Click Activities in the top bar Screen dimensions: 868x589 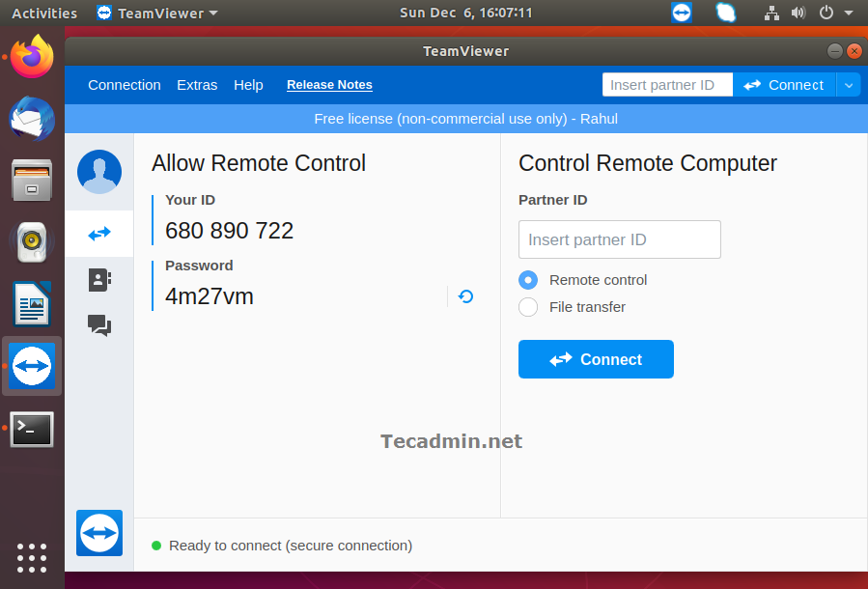point(44,13)
